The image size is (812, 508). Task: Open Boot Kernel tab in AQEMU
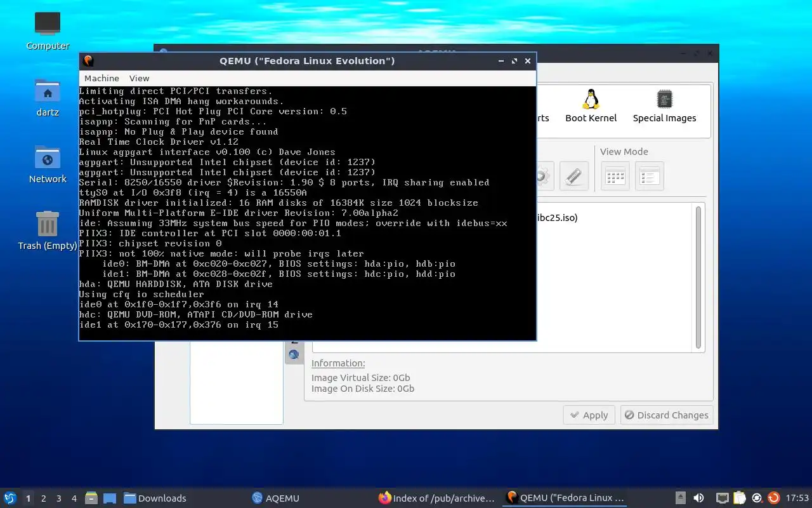coord(591,106)
